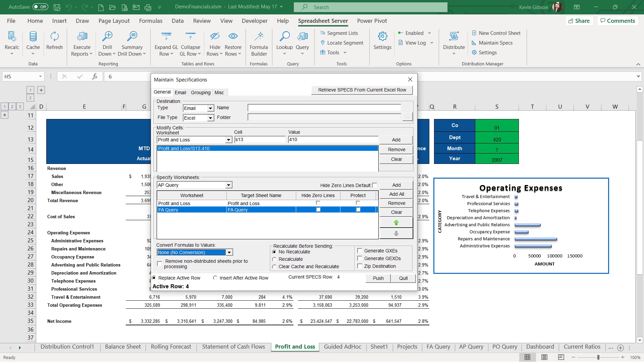Click Expand GL Row icon
The height and width of the screenshot is (362, 644).
coord(166,36)
